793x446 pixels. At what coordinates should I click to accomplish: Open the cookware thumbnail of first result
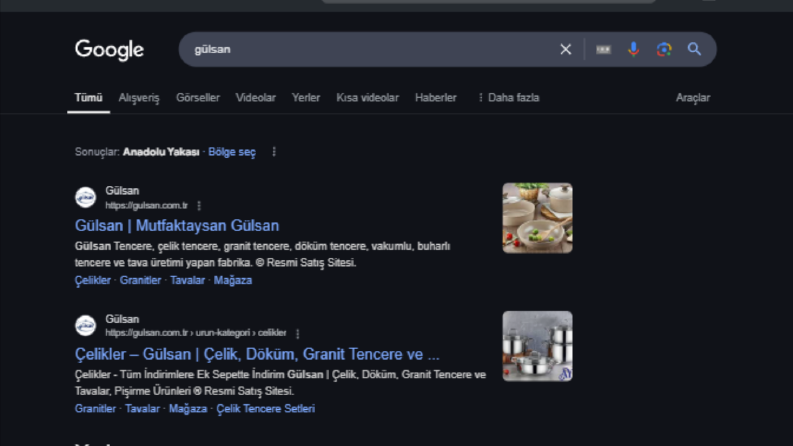pos(537,218)
